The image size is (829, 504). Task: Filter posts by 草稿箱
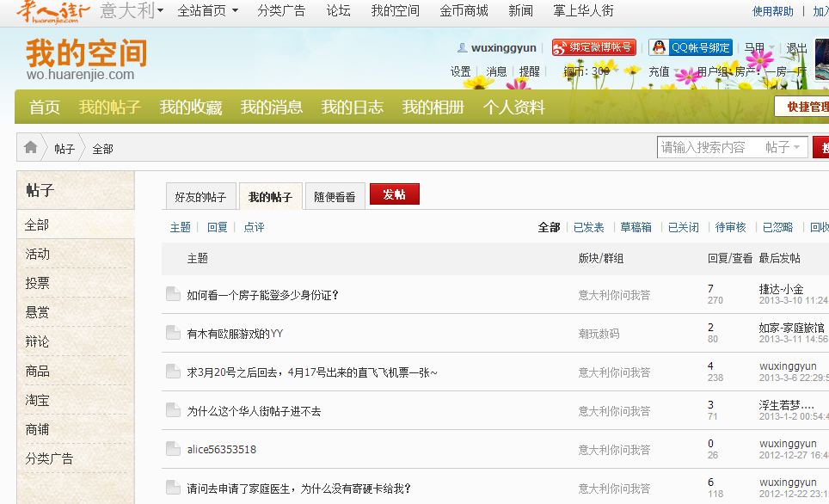tap(636, 227)
